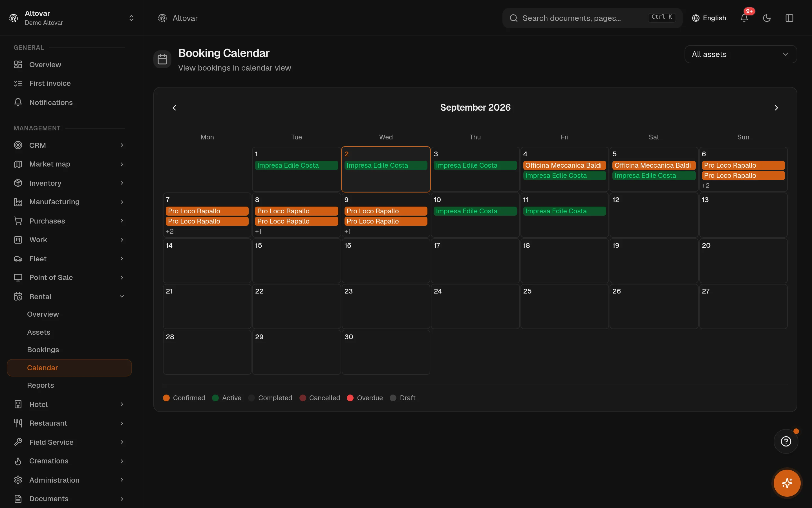Click the Cancelled legend label
Viewport: 812px width, 508px height.
tap(325, 398)
